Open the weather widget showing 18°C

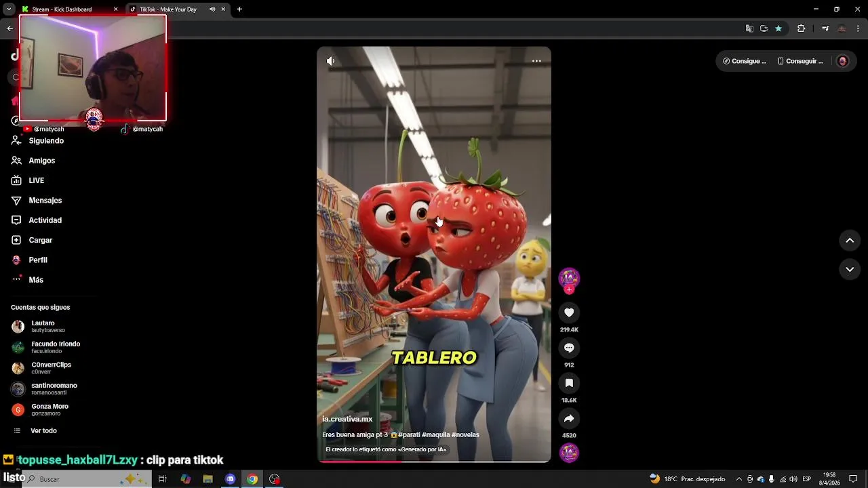[688, 479]
